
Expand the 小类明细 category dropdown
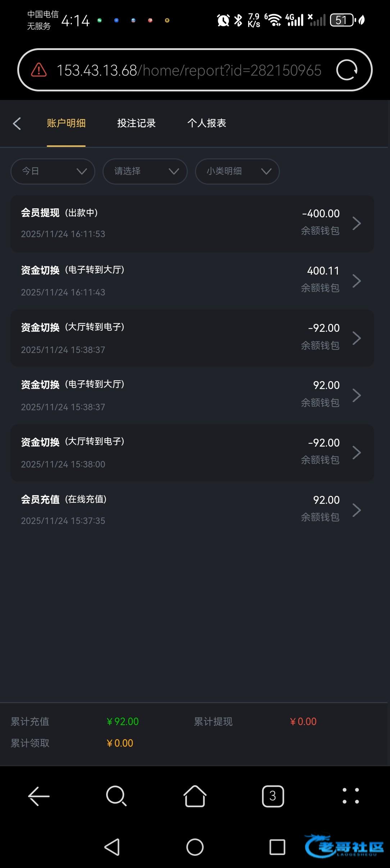pos(237,171)
